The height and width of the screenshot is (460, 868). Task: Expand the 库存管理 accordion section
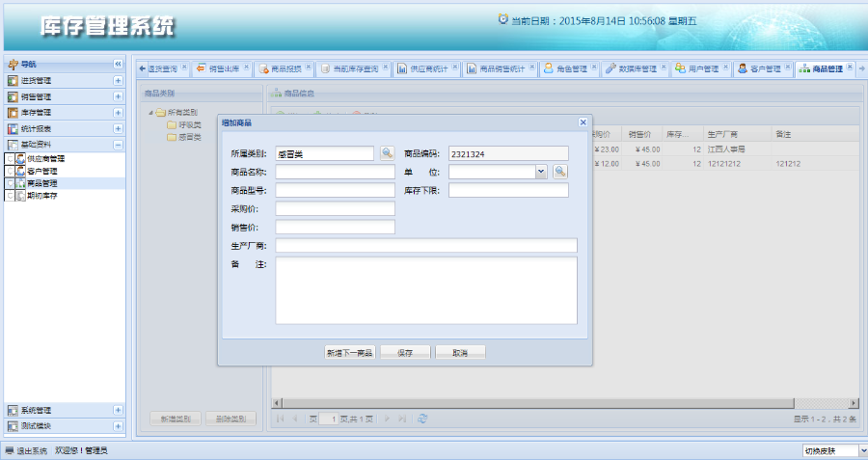pos(118,113)
